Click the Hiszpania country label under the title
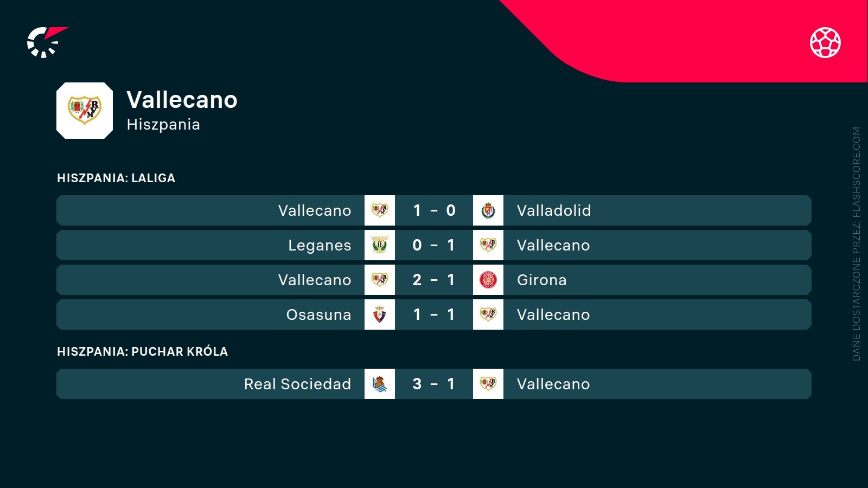This screenshot has height=488, width=868. pos(163,125)
